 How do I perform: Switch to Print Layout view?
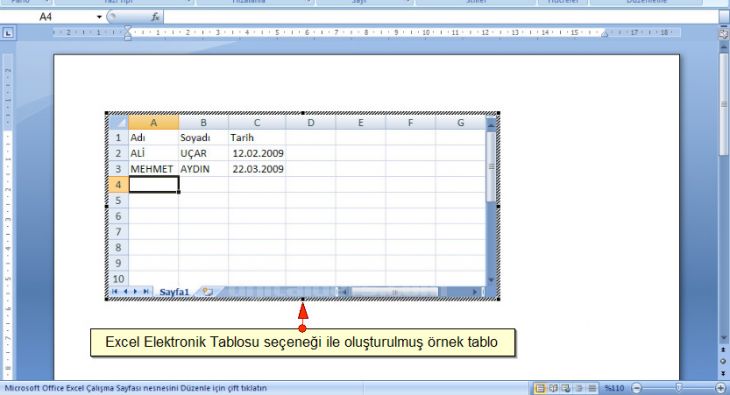click(540, 388)
